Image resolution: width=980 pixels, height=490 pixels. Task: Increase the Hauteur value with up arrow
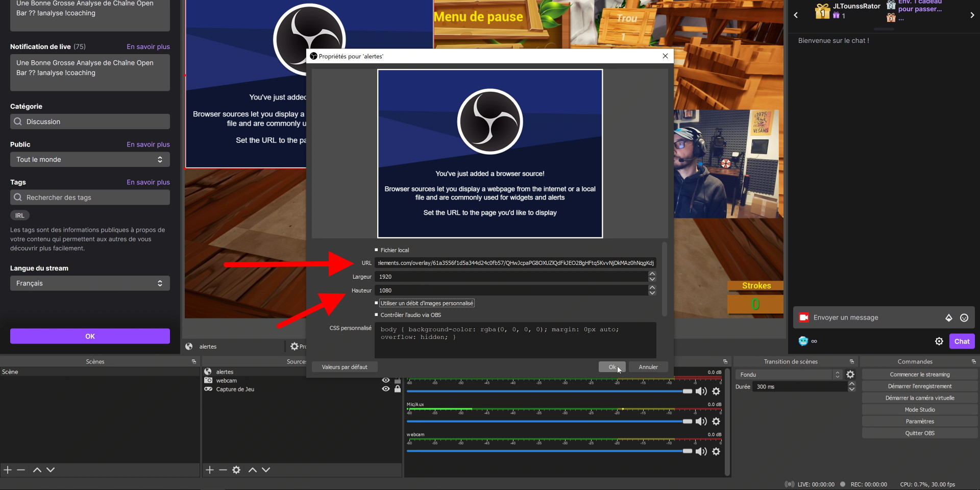652,287
